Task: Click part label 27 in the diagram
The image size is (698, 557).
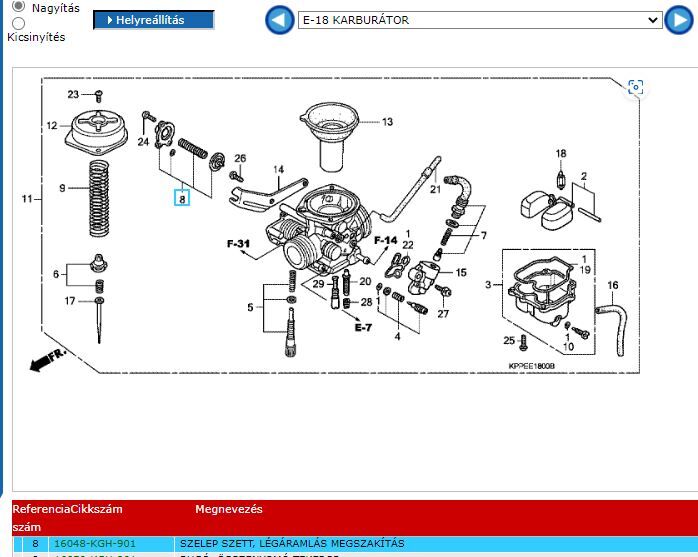Action: pyautogui.click(x=443, y=314)
